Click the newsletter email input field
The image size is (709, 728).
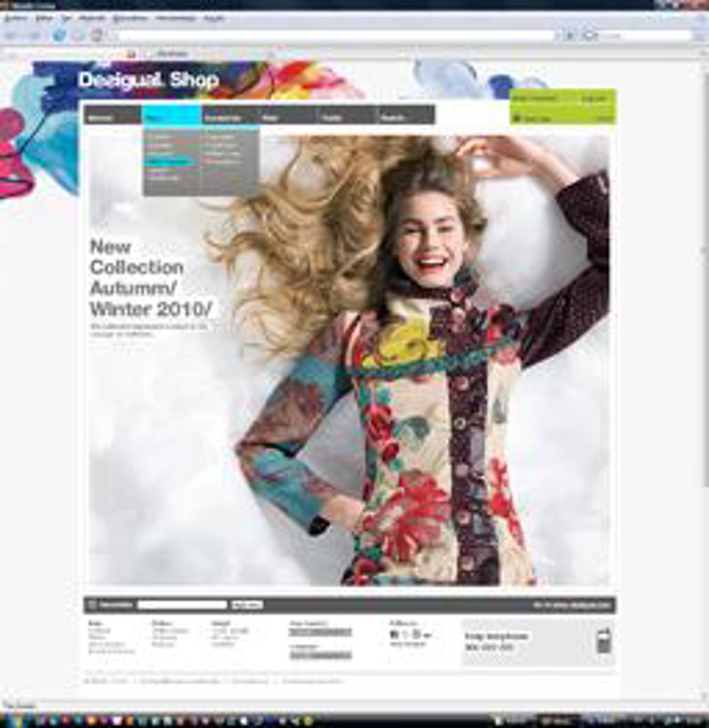click(x=182, y=605)
